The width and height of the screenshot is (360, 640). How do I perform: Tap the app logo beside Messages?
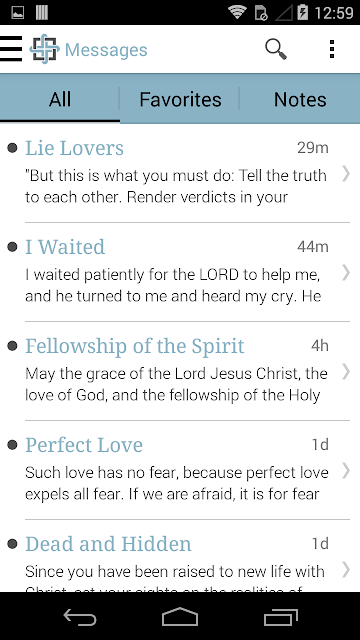(44, 49)
